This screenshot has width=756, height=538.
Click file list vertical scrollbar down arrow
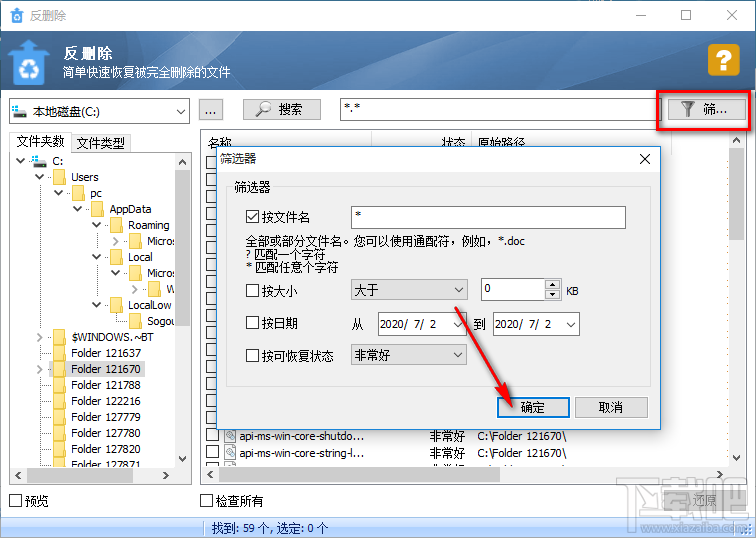pyautogui.click(x=736, y=457)
